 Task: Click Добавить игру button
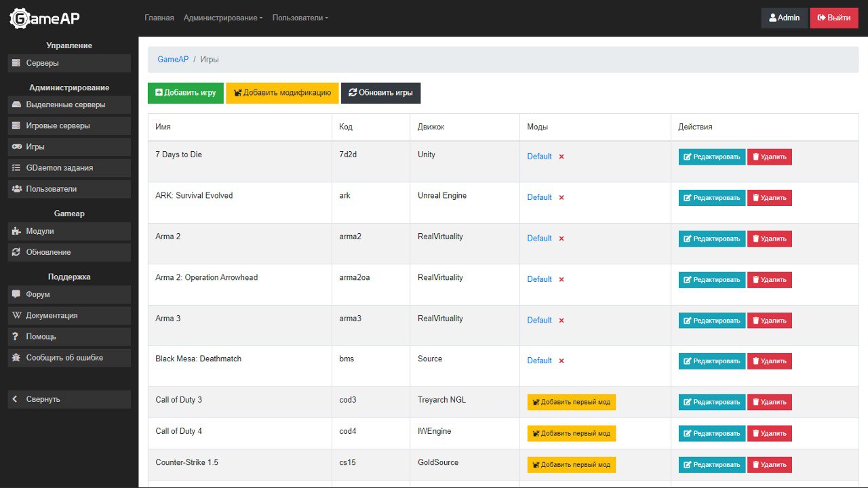(x=185, y=93)
